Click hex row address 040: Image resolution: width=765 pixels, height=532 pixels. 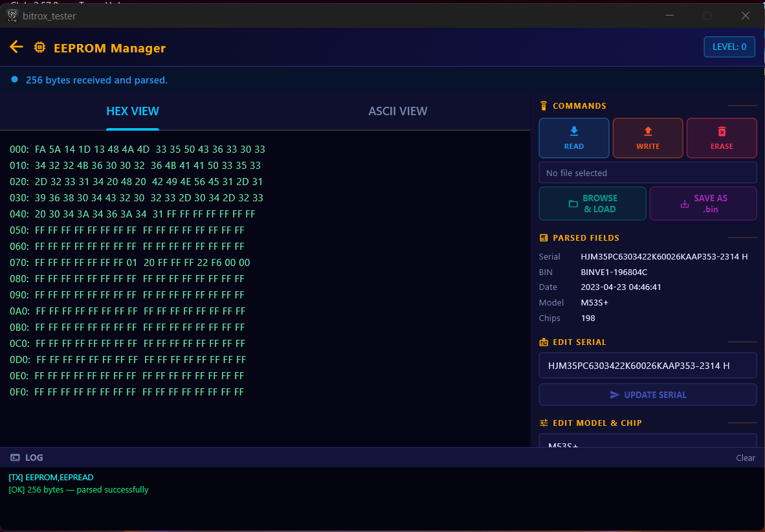[19, 214]
